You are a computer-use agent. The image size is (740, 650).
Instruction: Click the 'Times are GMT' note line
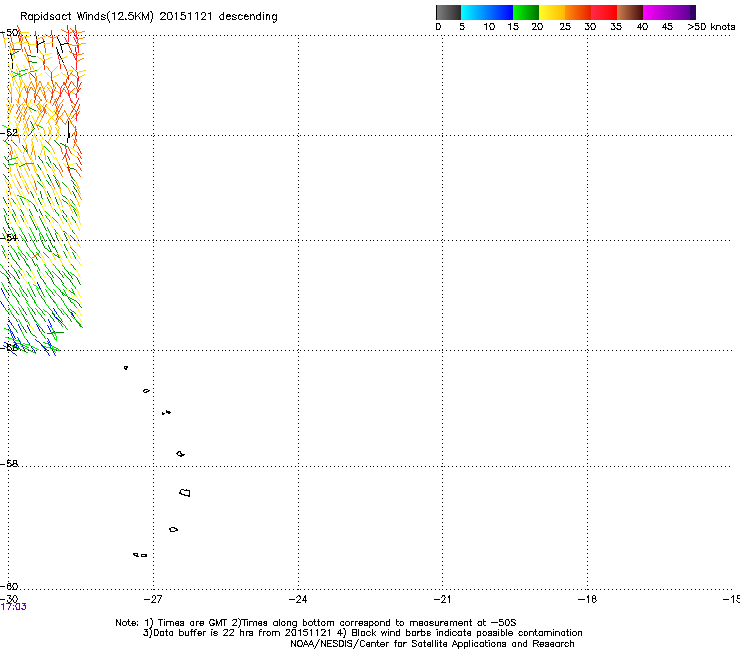pyautogui.click(x=316, y=623)
